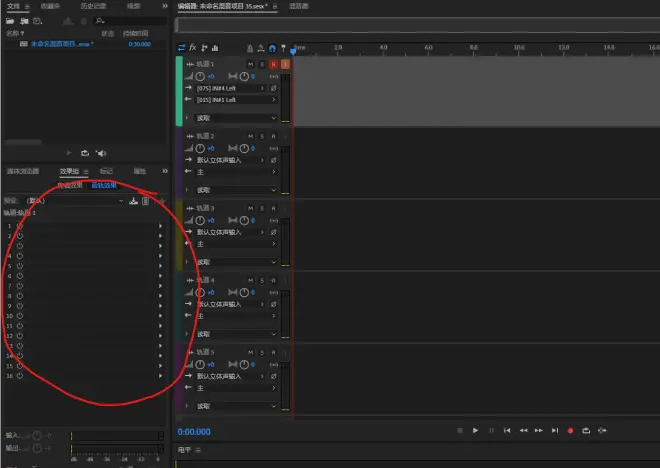Click the pan knob on 轨道 2
This screenshot has height=468, width=660.
tap(244, 148)
